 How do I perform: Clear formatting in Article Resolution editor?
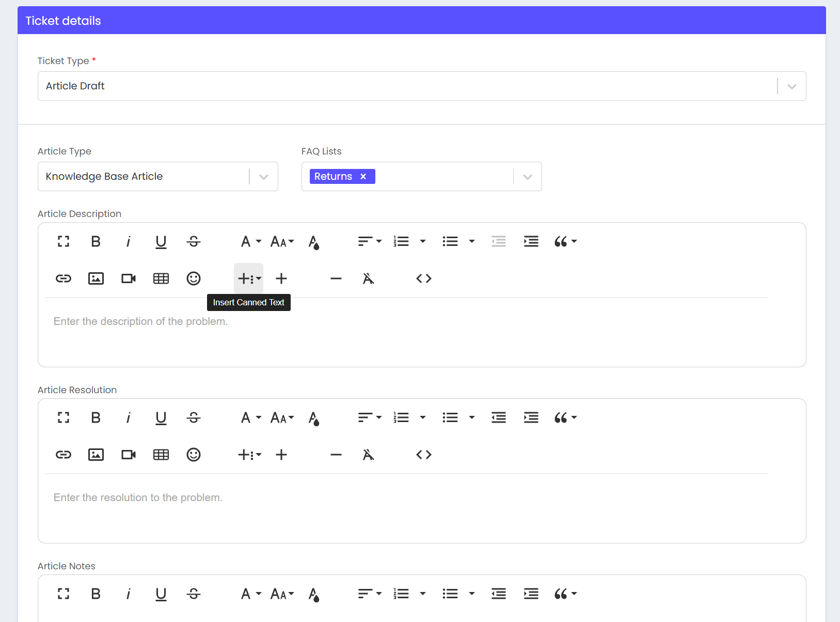click(x=368, y=455)
